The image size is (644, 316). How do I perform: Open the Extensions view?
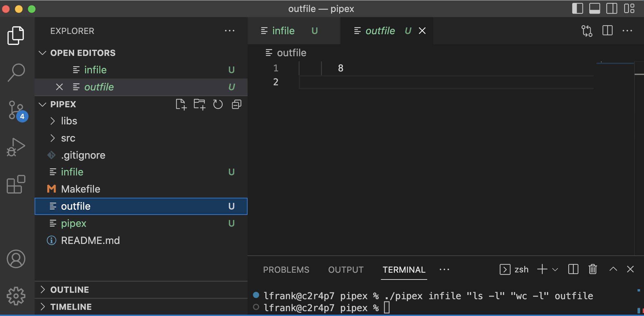(x=16, y=184)
